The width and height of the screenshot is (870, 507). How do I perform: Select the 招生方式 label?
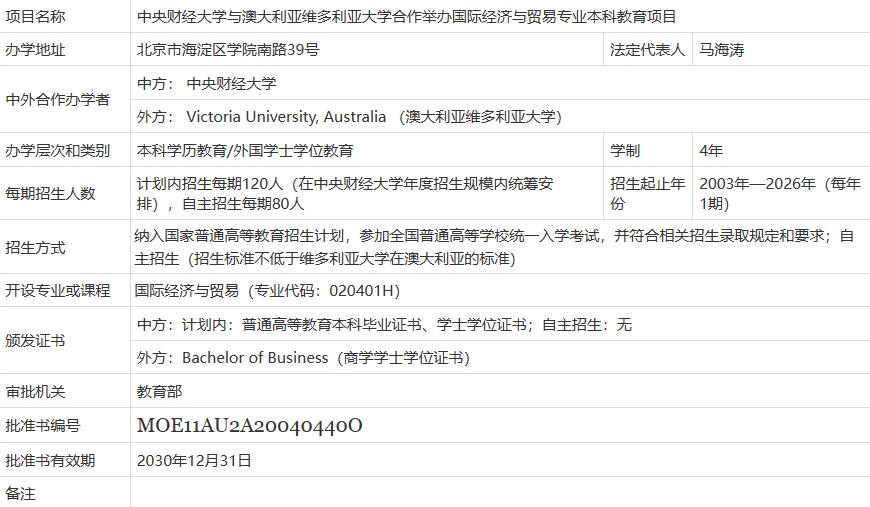[x=36, y=247]
